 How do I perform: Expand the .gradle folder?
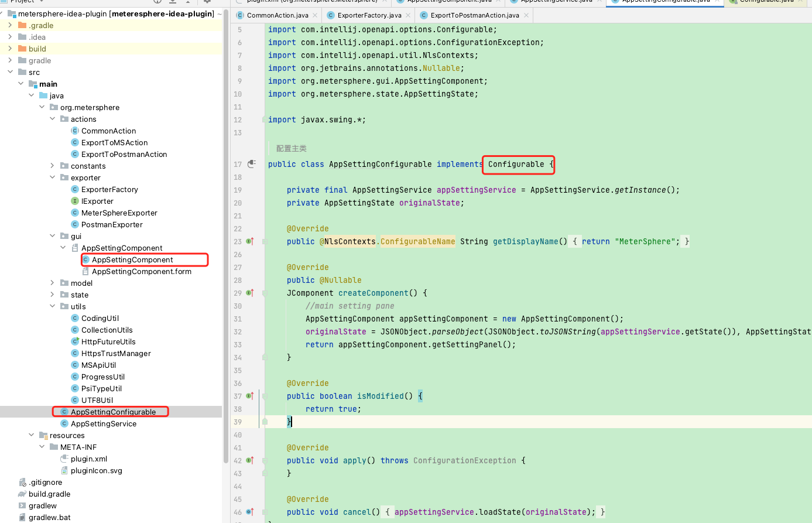coord(10,25)
